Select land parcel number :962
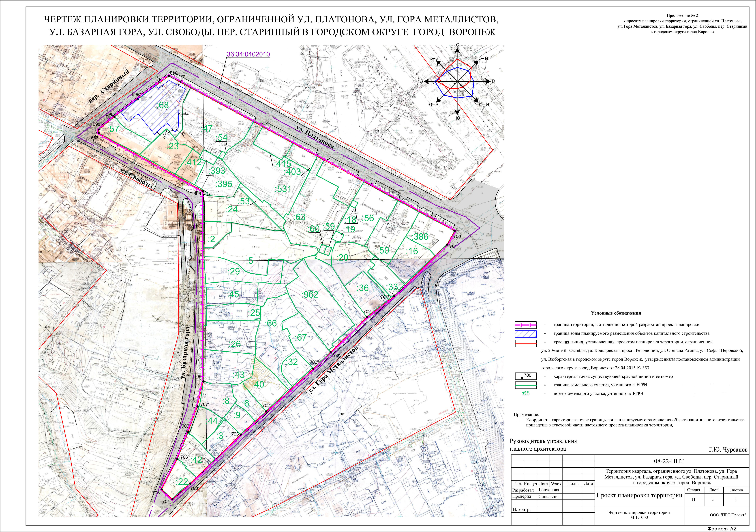This screenshot has width=756, height=532. point(310,295)
